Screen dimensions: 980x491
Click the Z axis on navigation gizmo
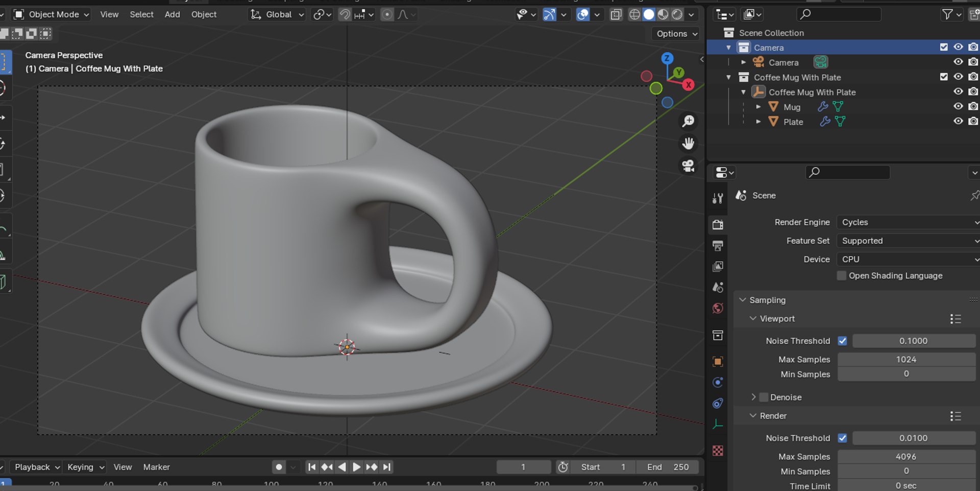pos(667,58)
